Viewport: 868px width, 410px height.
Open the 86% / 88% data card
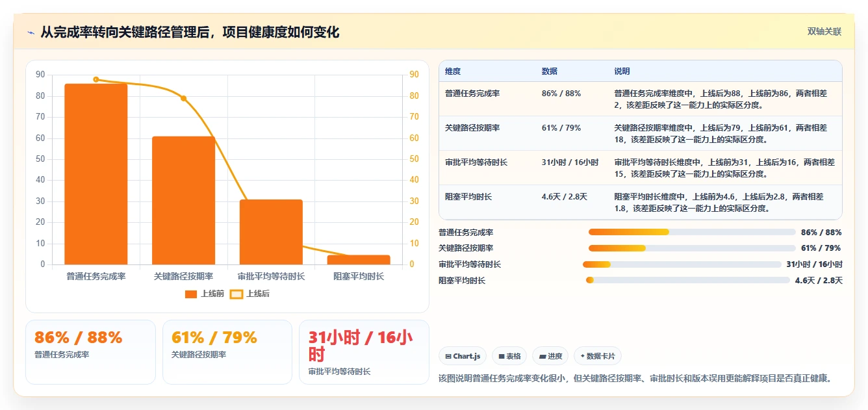tap(90, 352)
